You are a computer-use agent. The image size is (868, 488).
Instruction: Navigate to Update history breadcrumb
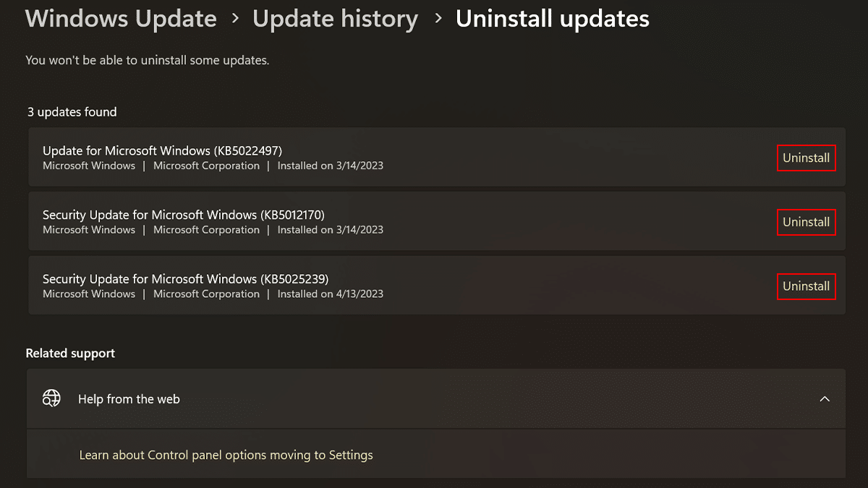coord(335,19)
